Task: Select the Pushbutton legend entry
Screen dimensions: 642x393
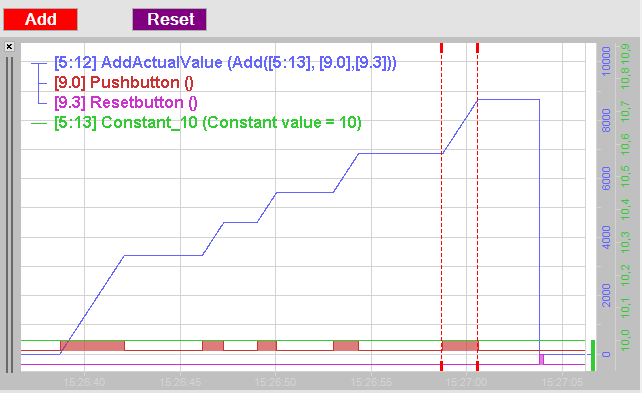Action: (x=124, y=83)
